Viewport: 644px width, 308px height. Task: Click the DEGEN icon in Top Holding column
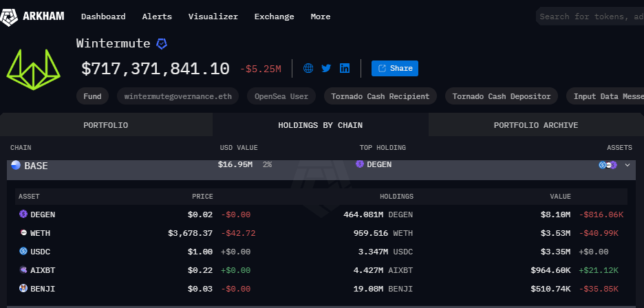coord(360,164)
